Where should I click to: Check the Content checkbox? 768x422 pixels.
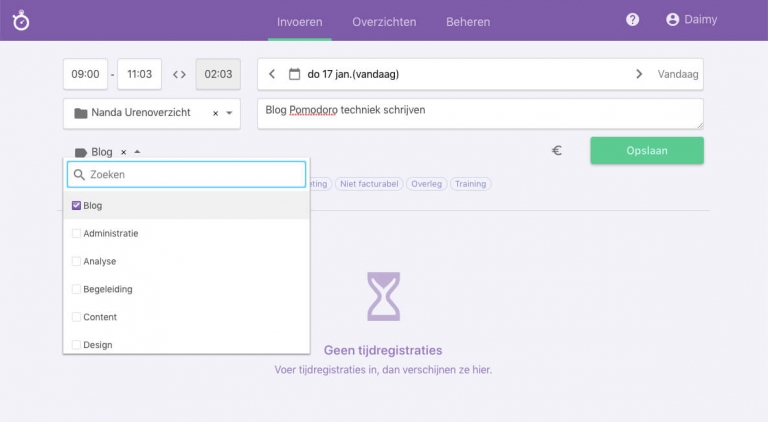(76, 317)
